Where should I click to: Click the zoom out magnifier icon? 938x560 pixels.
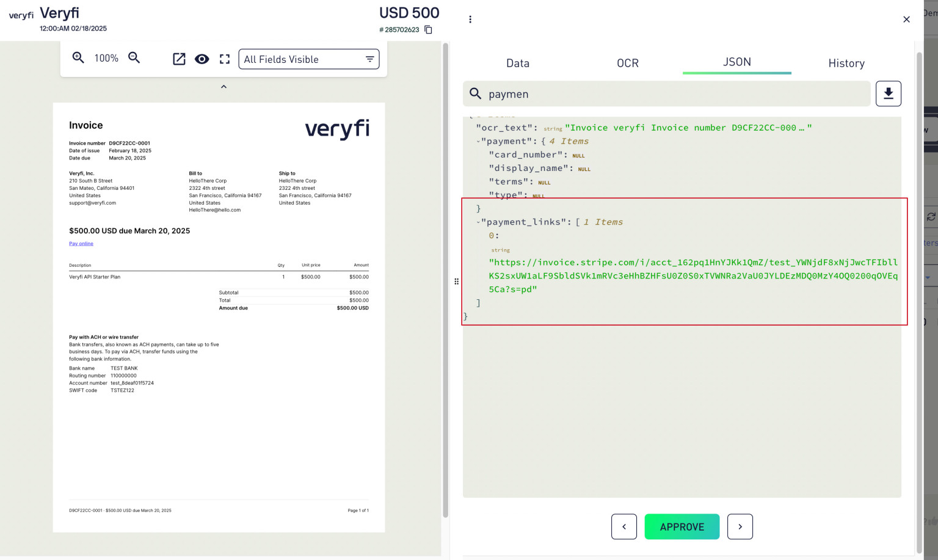134,58
